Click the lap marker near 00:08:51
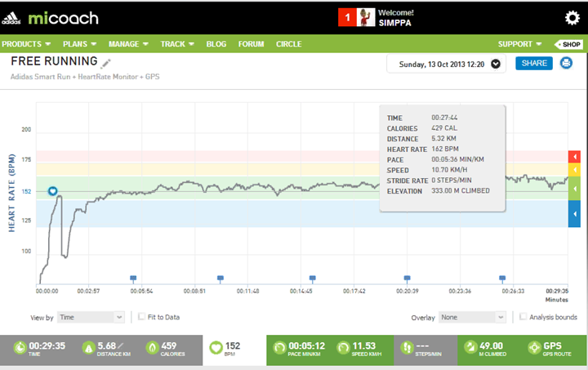Image resolution: width=588 pixels, height=370 pixels. pos(220,279)
